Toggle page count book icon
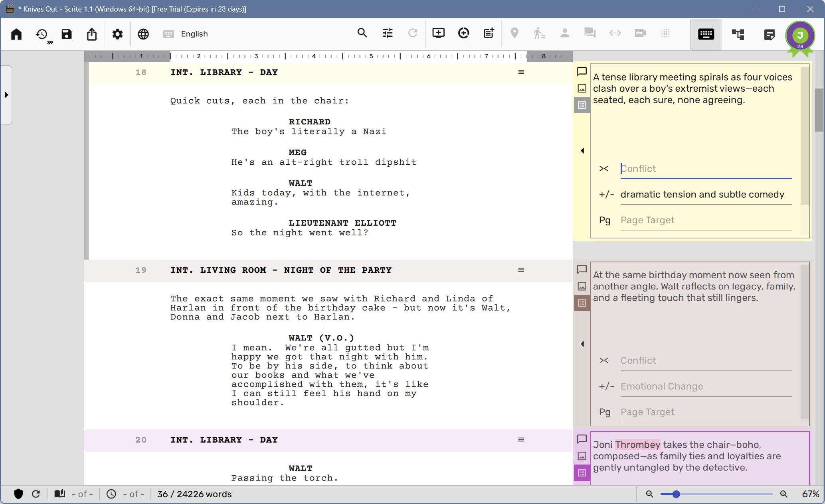Screen dimensions: 825x504 coord(60,494)
